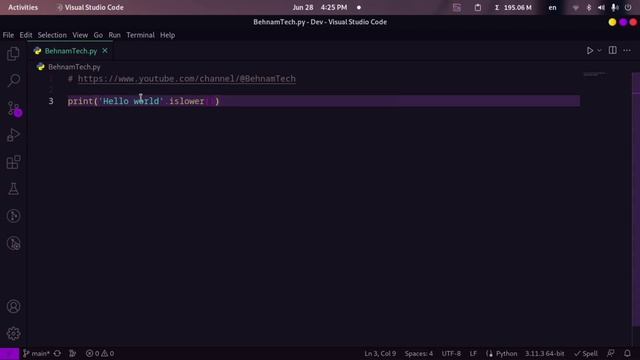The image size is (640, 360).
Task: Open the Go menu
Action: click(98, 35)
